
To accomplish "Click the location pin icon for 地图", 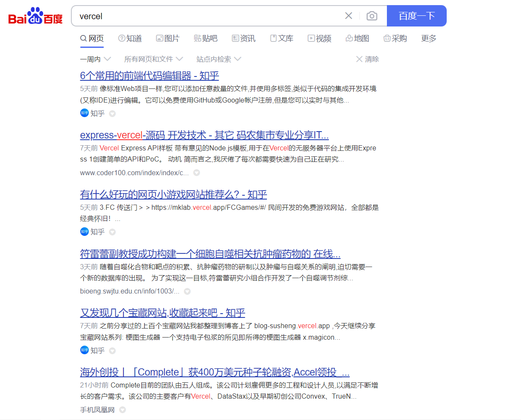I will point(348,38).
